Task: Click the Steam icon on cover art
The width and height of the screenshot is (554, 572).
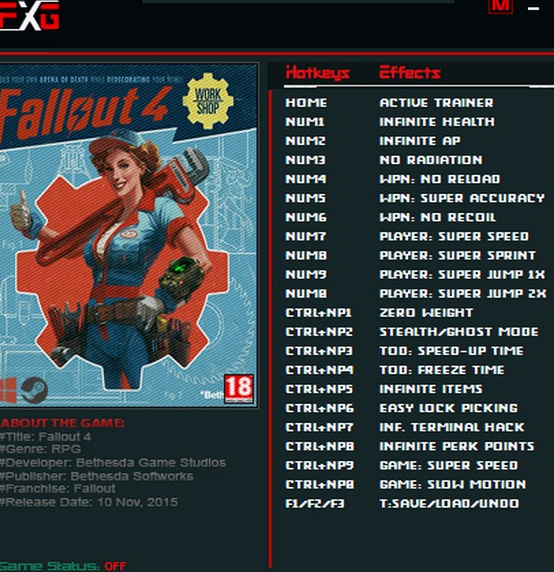Action: [34, 390]
